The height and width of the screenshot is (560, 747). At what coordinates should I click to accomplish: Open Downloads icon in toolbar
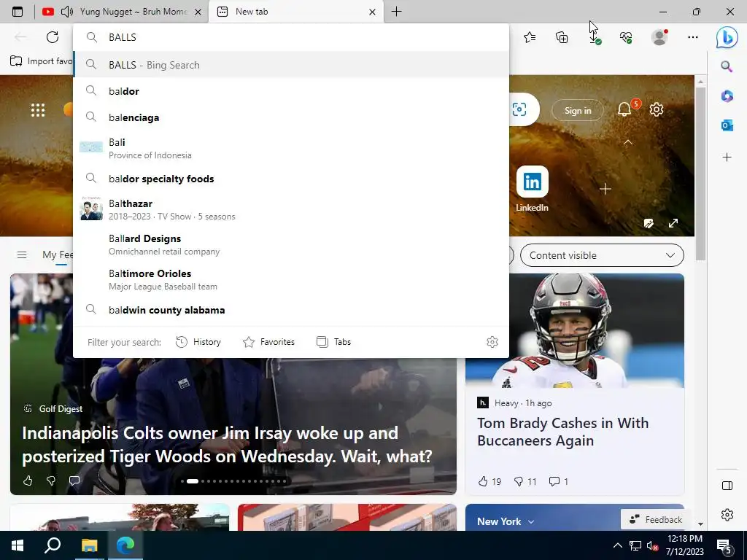[594, 37]
